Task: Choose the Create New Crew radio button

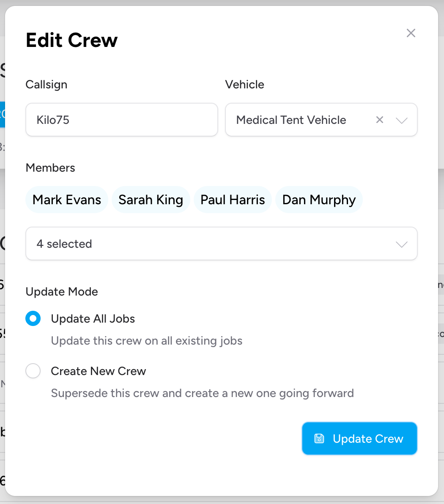Action: tap(33, 371)
